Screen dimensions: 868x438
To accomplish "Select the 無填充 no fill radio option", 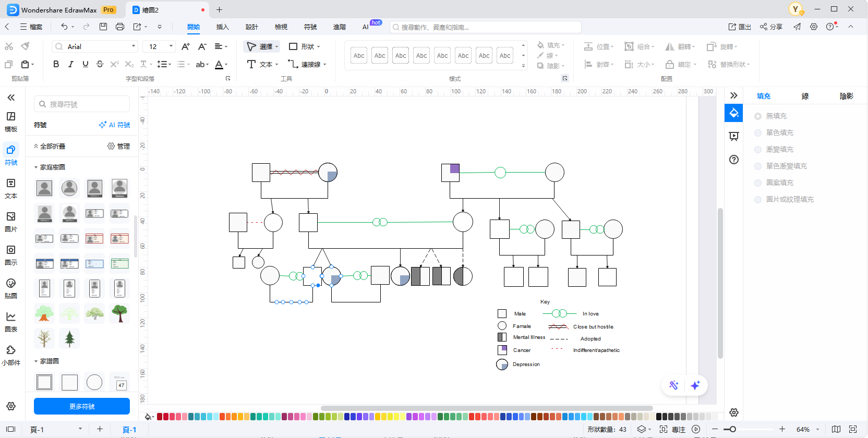I will pyautogui.click(x=758, y=116).
